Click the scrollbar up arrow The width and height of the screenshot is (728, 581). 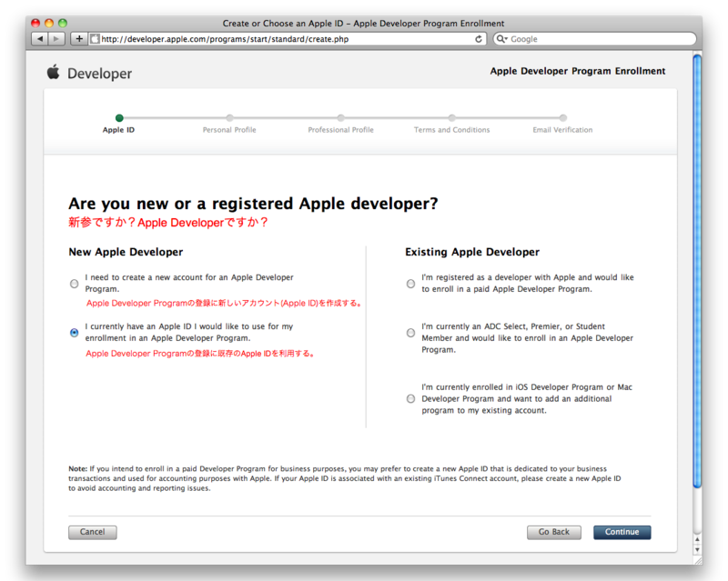click(x=697, y=540)
